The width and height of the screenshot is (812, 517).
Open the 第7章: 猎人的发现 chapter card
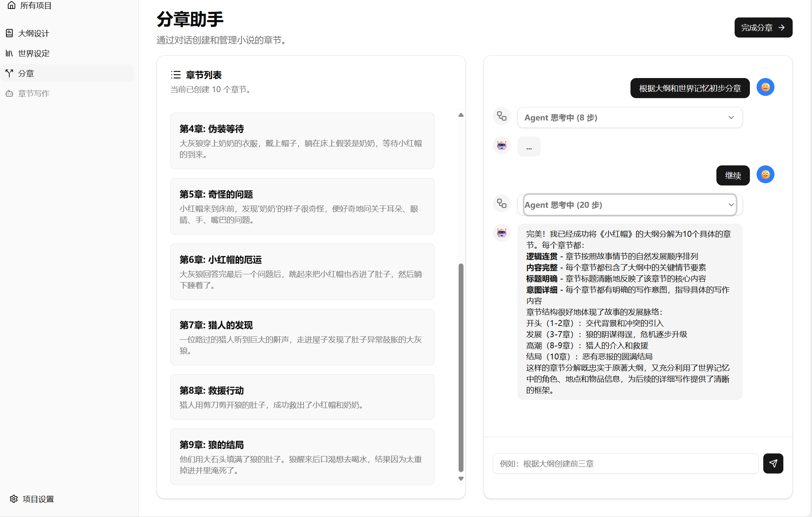[302, 337]
